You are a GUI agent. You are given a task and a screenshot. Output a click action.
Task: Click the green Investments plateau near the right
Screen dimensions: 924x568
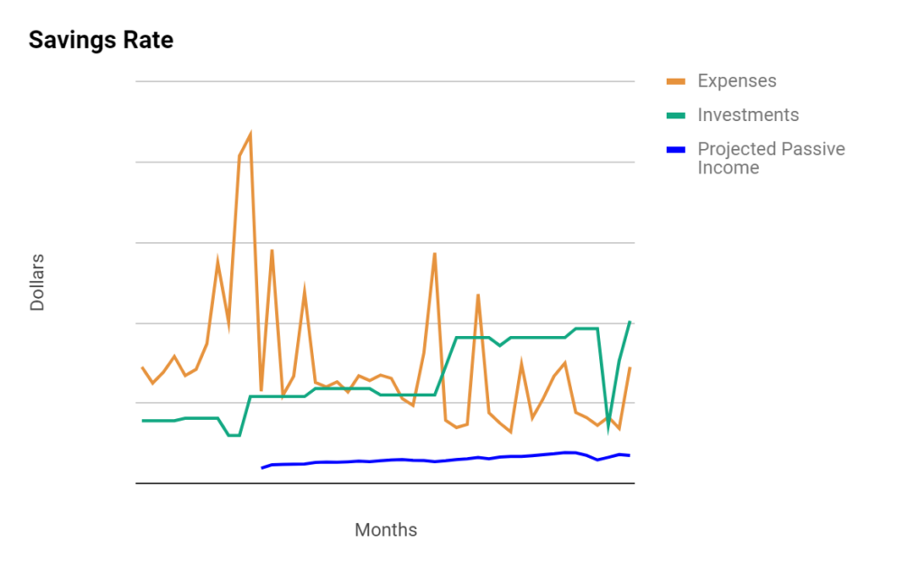(x=538, y=338)
